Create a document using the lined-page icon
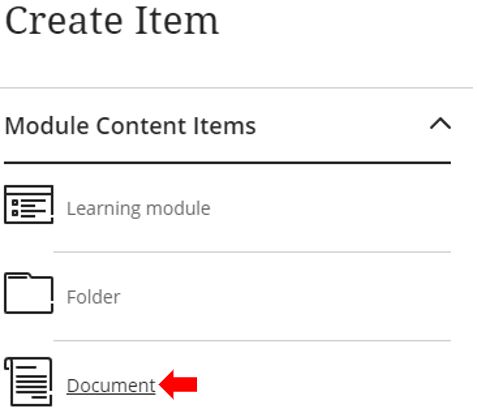 pyautogui.click(x=29, y=382)
